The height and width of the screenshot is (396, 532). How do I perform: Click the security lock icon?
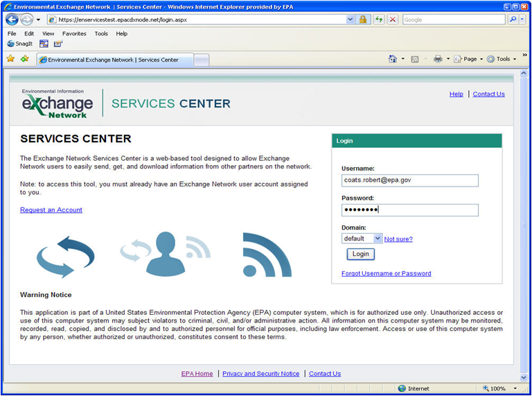(x=363, y=19)
